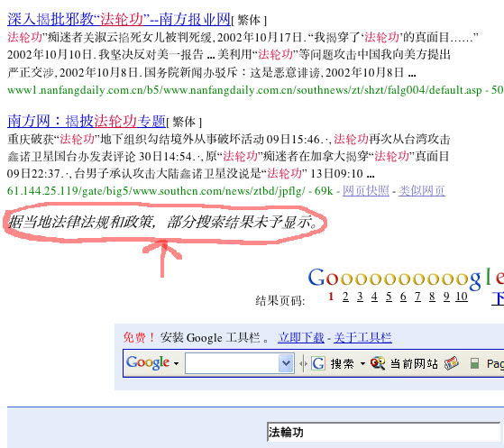Click 当前网站 in the Google toolbar
504x448 pixels.
click(414, 364)
